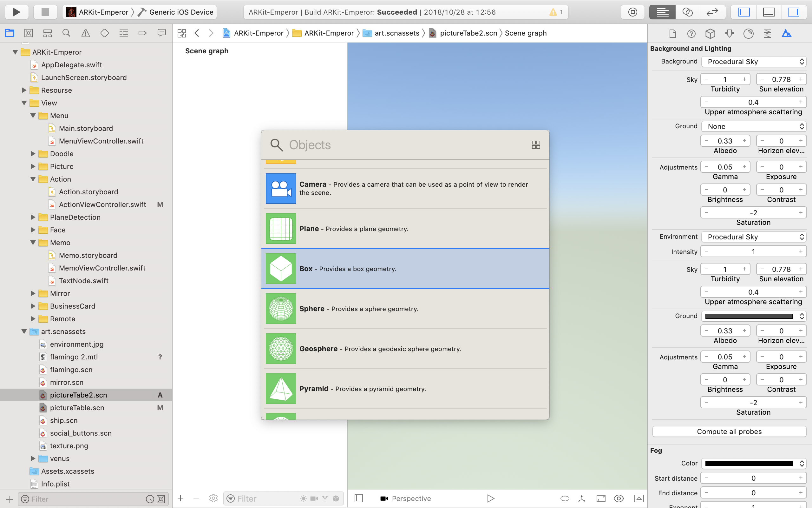Viewport: 812px width, 508px height.
Task: Open the Background Ground None dropdown
Action: (x=754, y=126)
